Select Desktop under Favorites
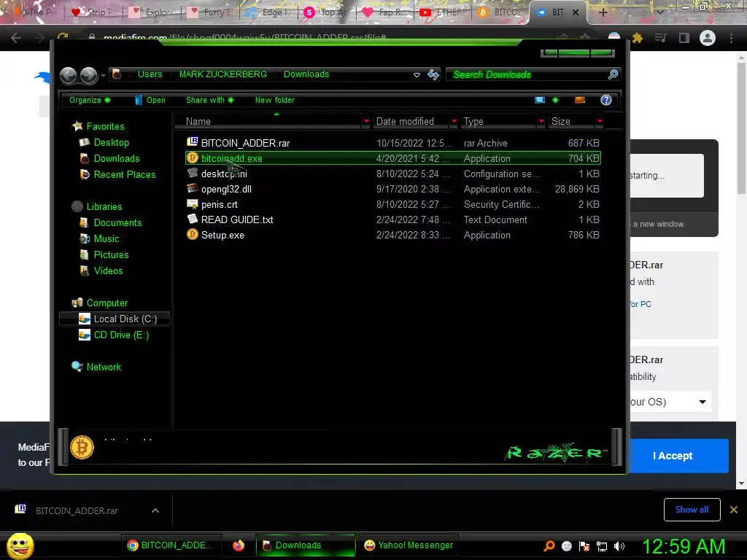 [112, 142]
